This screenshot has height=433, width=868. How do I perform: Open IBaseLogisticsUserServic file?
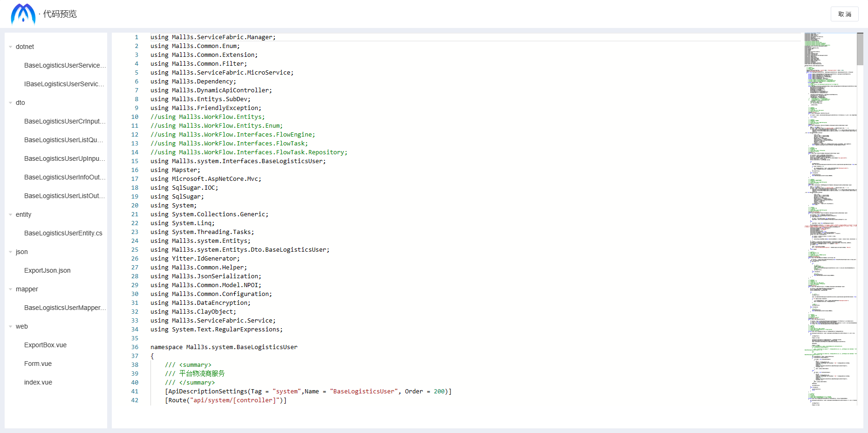[64, 84]
